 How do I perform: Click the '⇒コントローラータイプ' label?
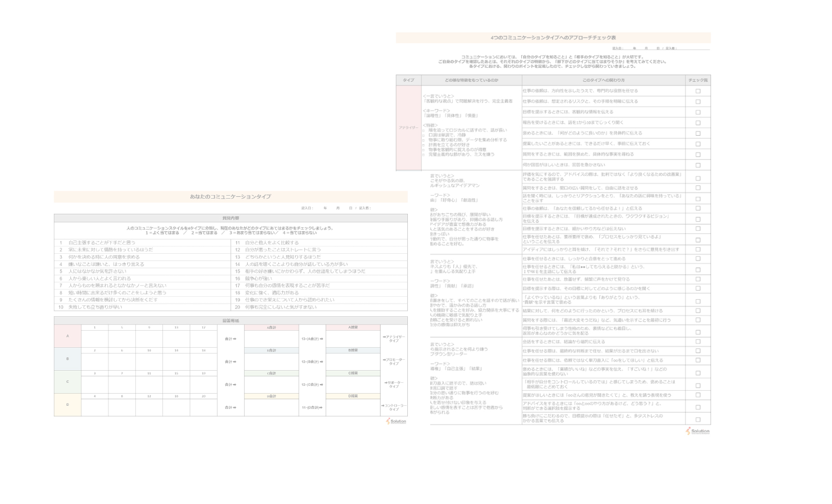coord(394,408)
